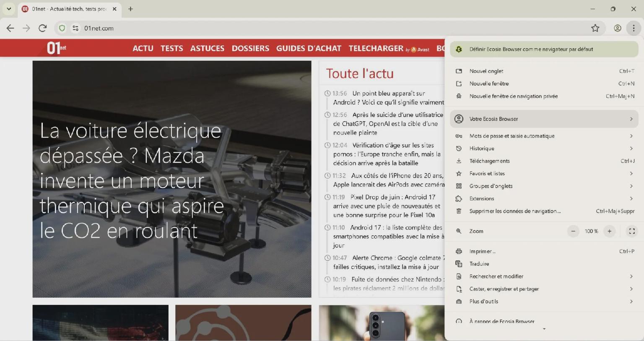Select Supprimer les données de navigation

click(544, 211)
